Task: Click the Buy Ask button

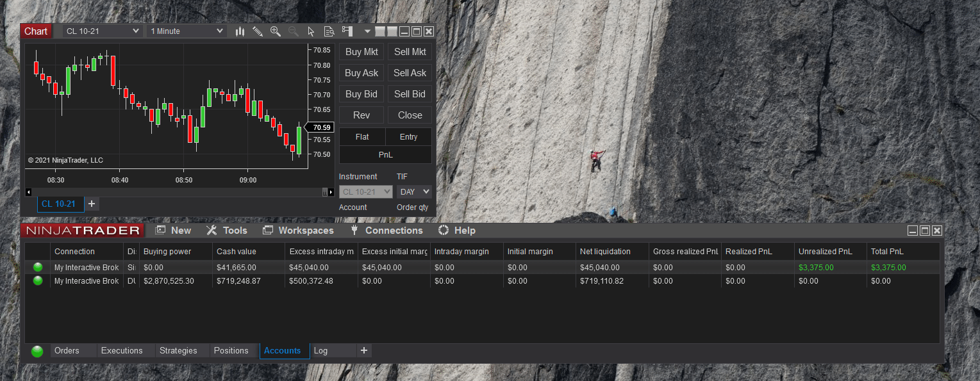Action: tap(361, 73)
